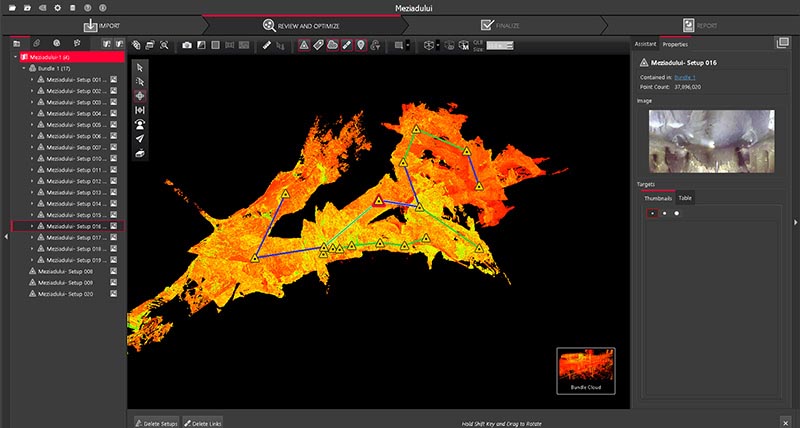Collapse the Bundle 1 tree node
The width and height of the screenshot is (800, 428).
(x=24, y=68)
